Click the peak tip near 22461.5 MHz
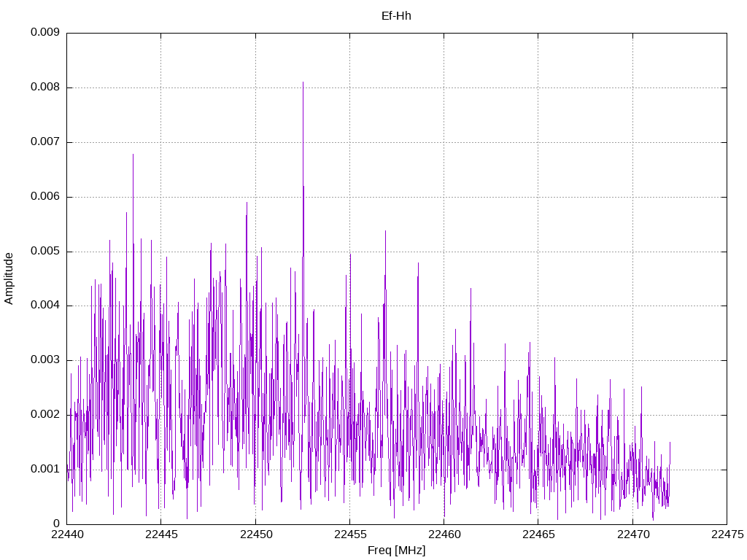This screenshot has height=560, width=747. pos(471,289)
